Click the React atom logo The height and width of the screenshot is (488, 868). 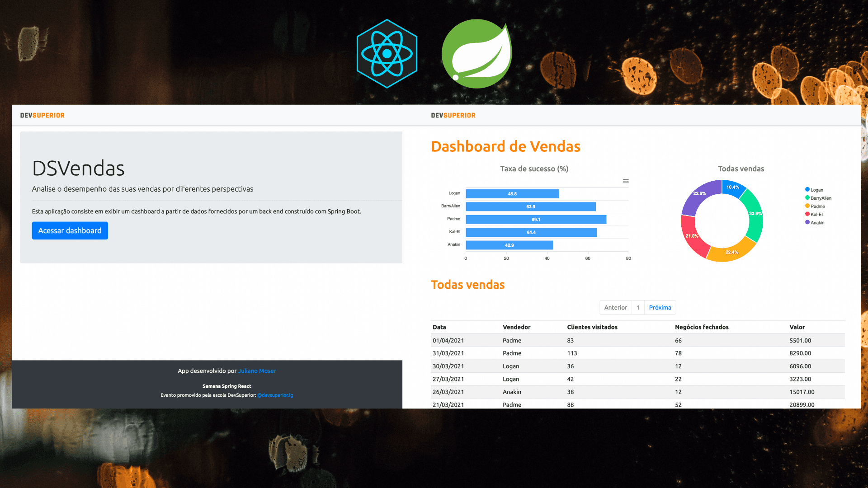click(387, 53)
